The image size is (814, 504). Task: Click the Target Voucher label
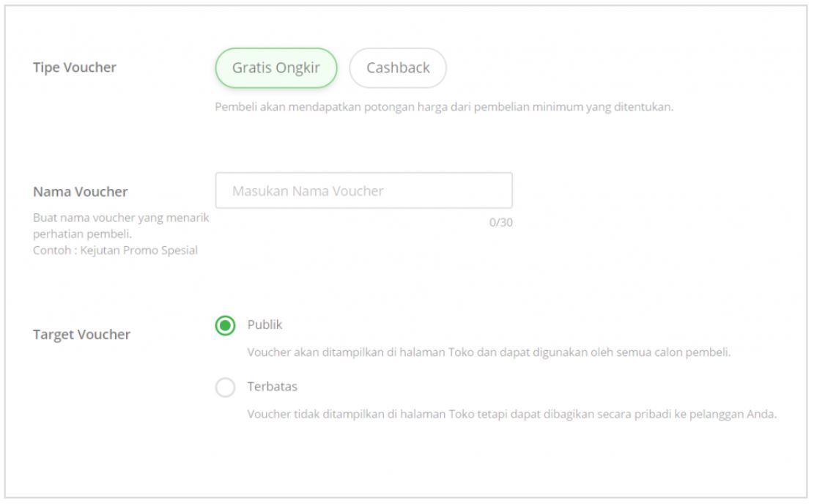pos(81,334)
